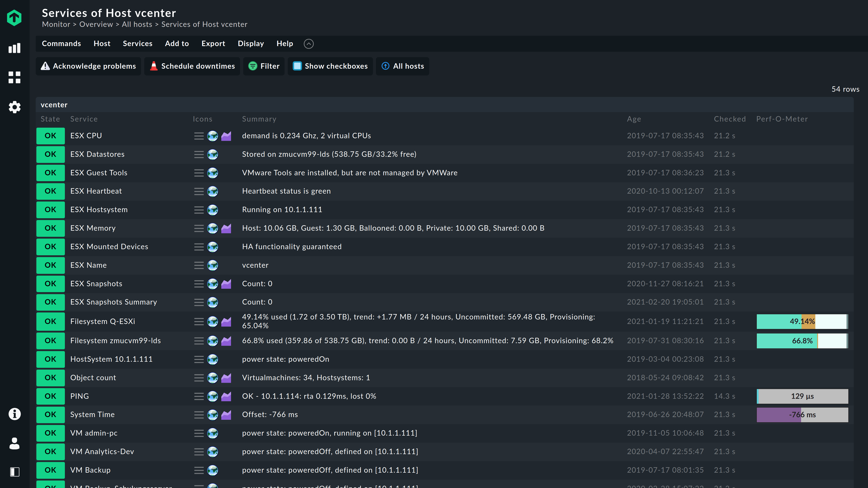The height and width of the screenshot is (488, 868).
Task: Toggle the sidebar panel icon
Action: point(14,472)
